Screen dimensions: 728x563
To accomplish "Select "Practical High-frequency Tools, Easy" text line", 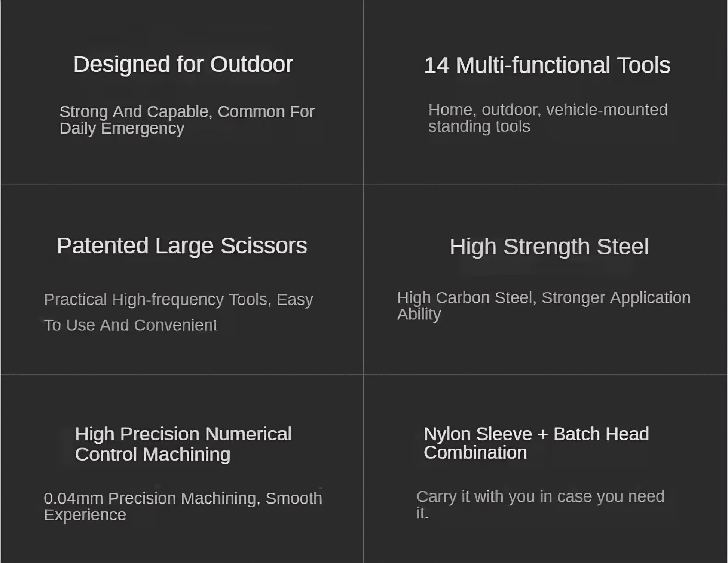I will point(178,300).
